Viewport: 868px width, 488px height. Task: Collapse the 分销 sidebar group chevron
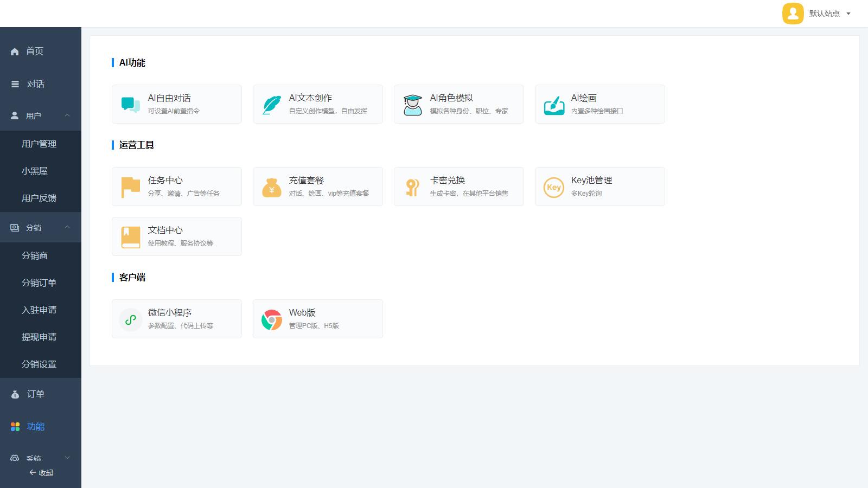tap(67, 228)
